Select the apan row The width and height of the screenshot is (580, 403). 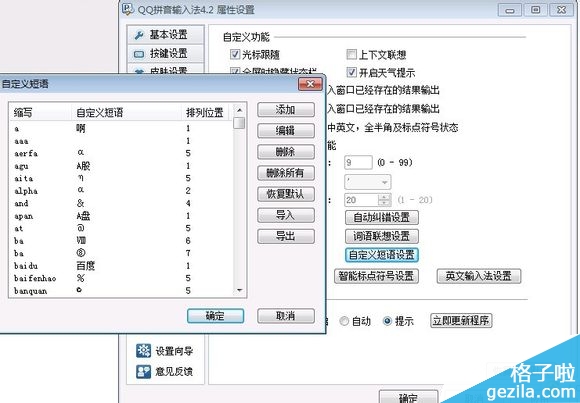pos(121,216)
